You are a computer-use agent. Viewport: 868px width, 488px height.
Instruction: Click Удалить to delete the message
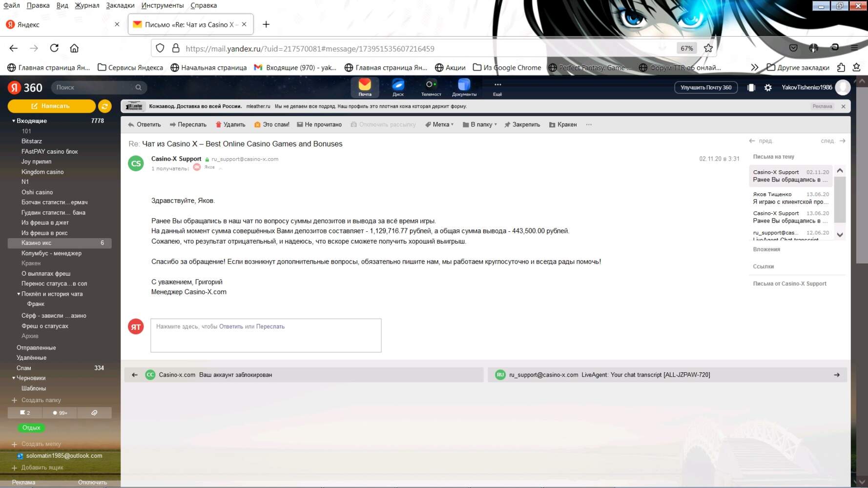(x=230, y=124)
